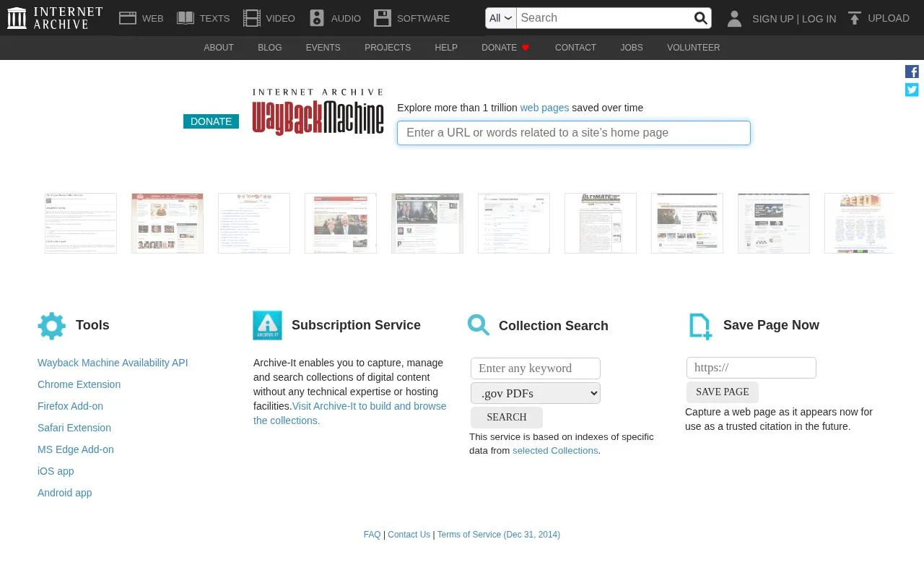Open the Firefox Add-on link

click(x=70, y=406)
